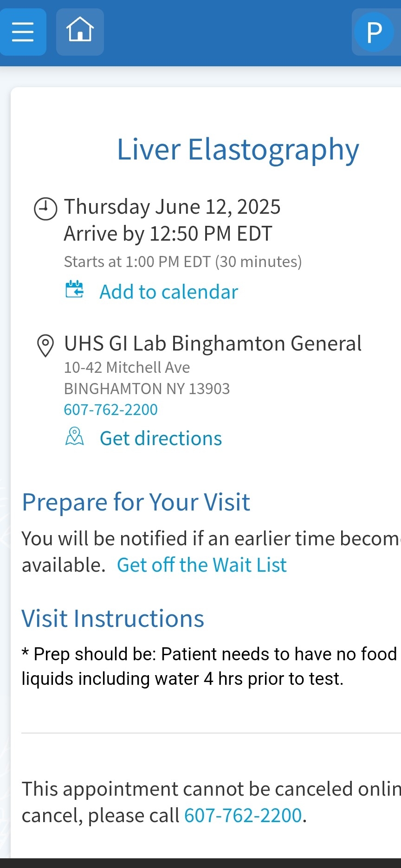Click the UHS GI Lab Binghamton General name
The image size is (401, 868).
click(x=213, y=344)
